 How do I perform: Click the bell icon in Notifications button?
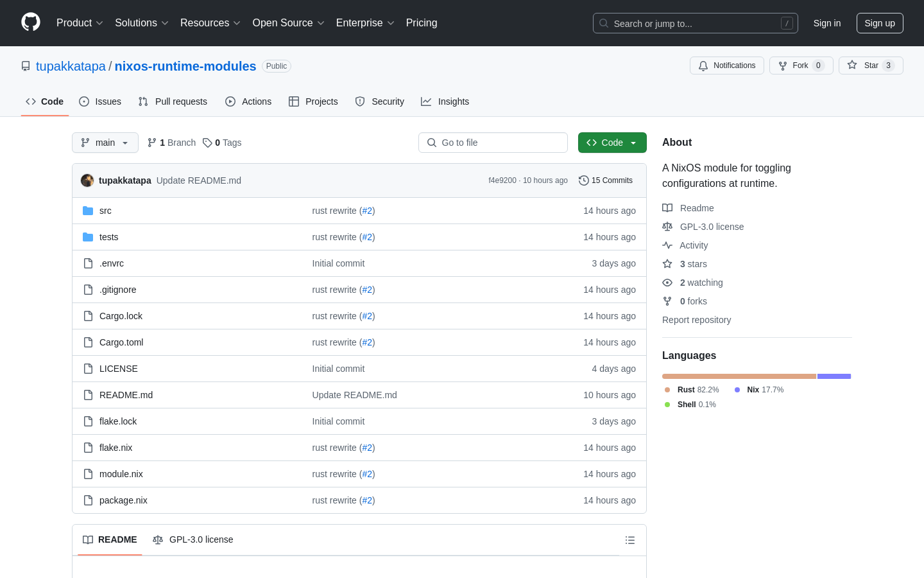point(703,66)
